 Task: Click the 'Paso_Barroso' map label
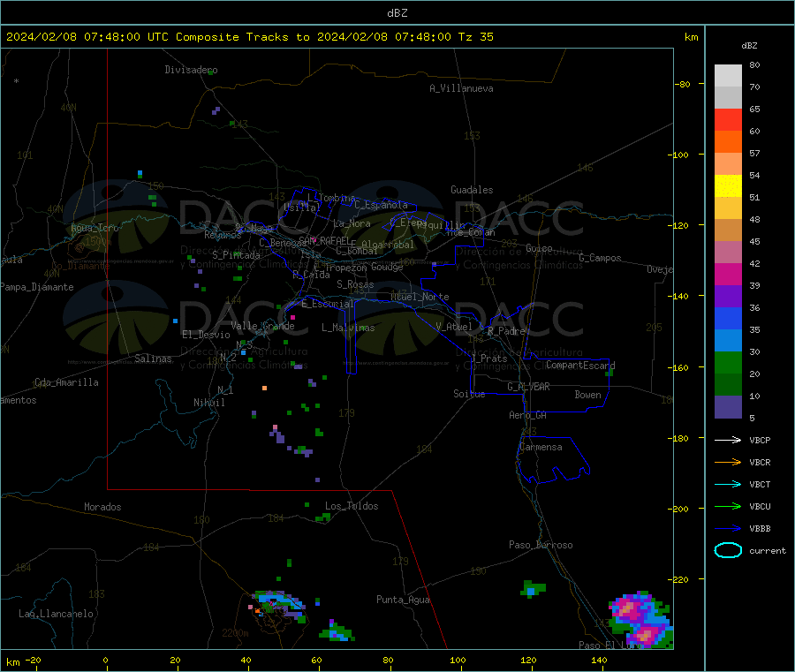[541, 545]
